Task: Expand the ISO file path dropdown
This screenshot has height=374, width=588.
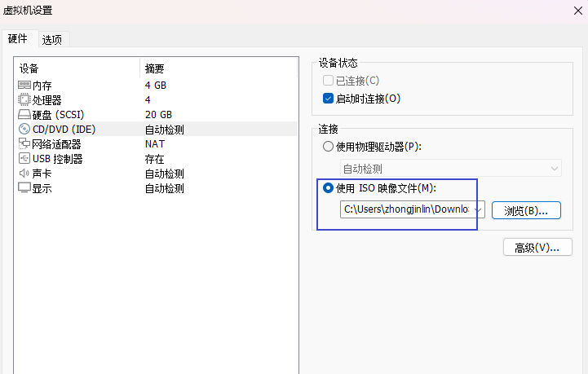Action: tap(478, 210)
